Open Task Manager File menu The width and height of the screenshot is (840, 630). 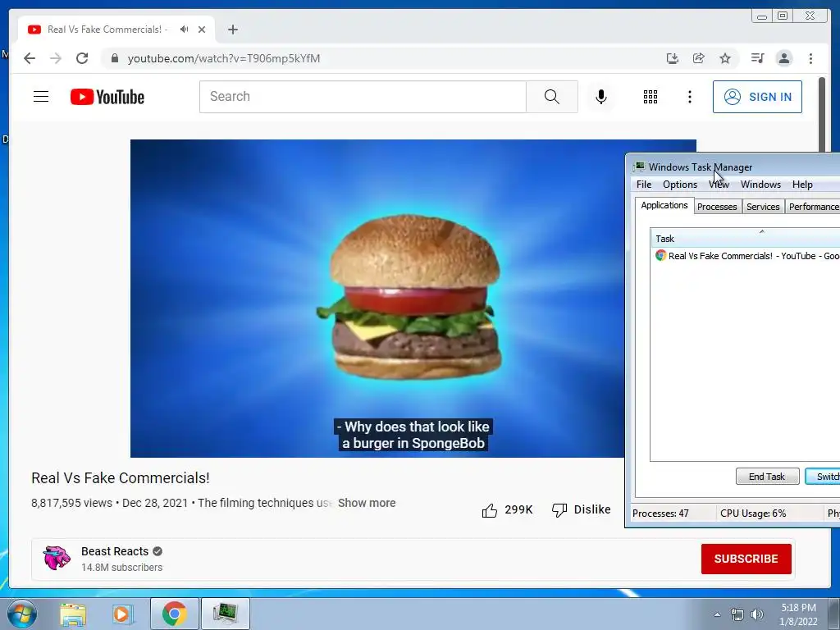click(644, 185)
